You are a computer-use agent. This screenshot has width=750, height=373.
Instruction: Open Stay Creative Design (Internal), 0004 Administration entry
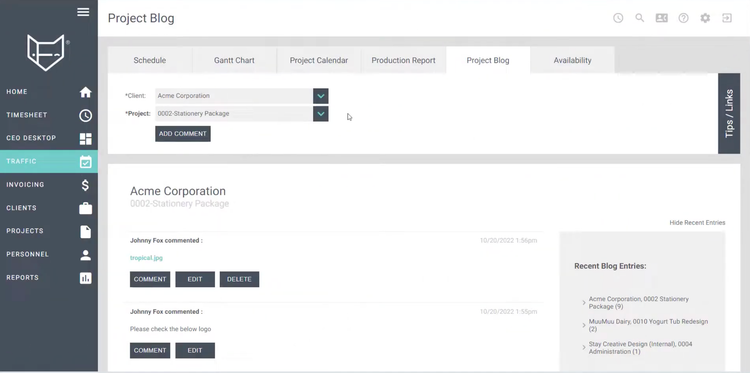tap(640, 348)
